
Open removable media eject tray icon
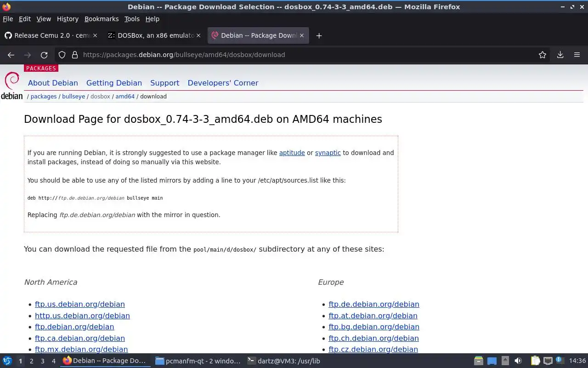point(505,361)
